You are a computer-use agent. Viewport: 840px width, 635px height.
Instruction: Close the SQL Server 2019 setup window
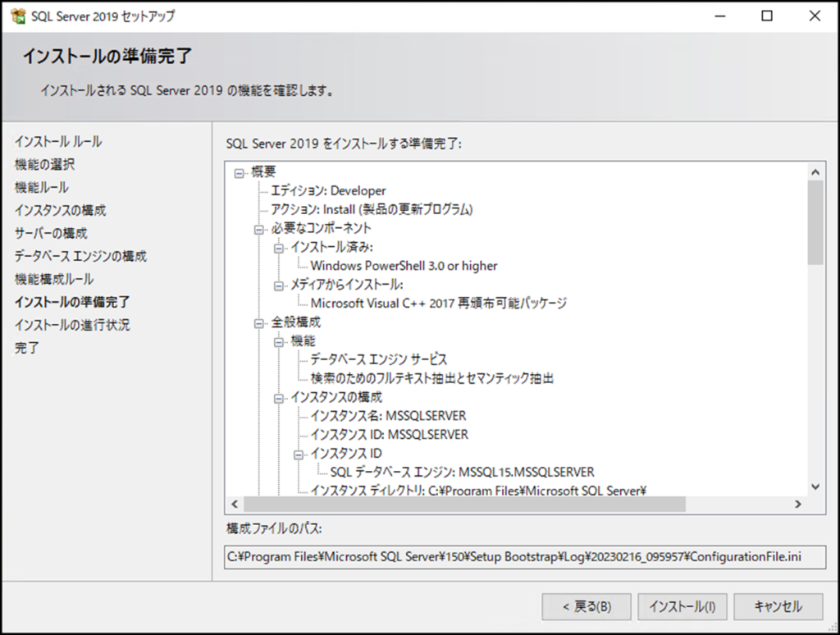815,16
